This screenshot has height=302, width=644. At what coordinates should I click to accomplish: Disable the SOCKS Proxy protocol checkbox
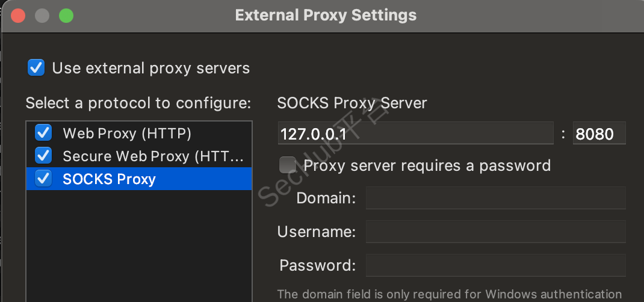coord(43,179)
